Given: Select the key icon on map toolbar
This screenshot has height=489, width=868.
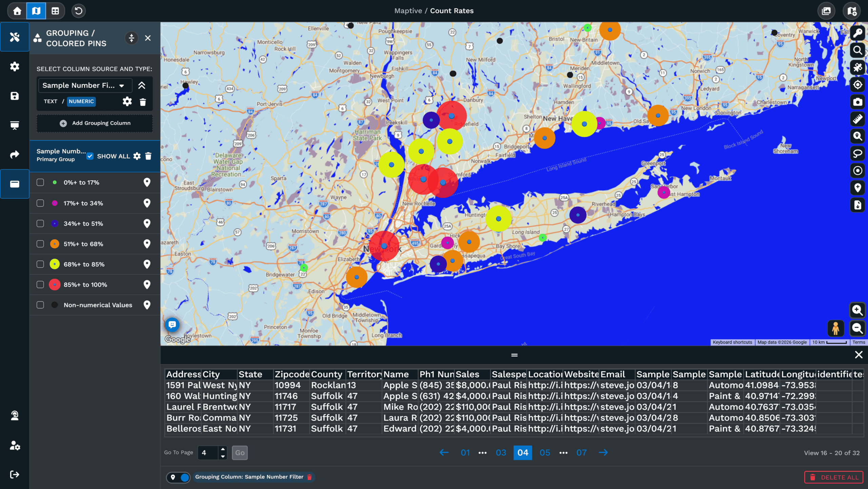Looking at the screenshot, I should point(857,33).
